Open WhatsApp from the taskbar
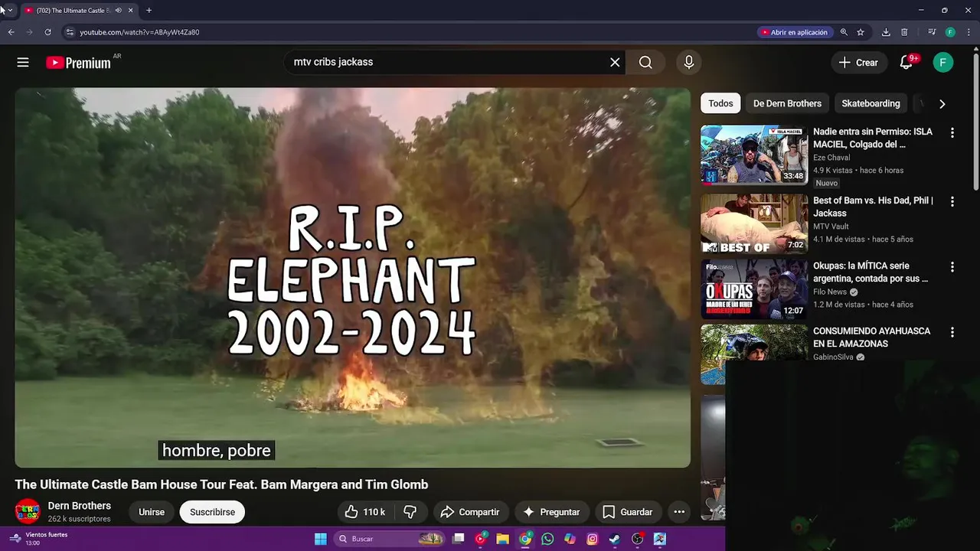 point(547,539)
